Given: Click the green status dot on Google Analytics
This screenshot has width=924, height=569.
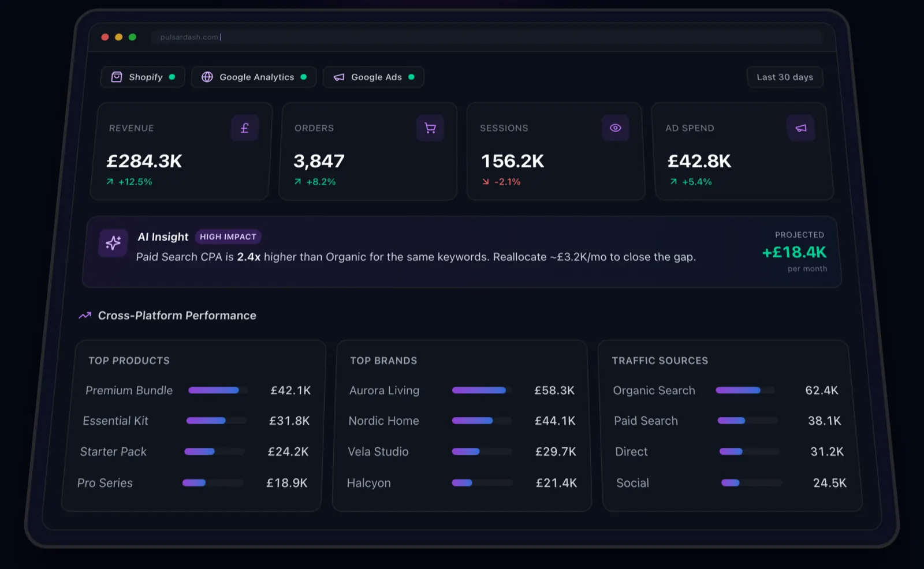Looking at the screenshot, I should 304,77.
